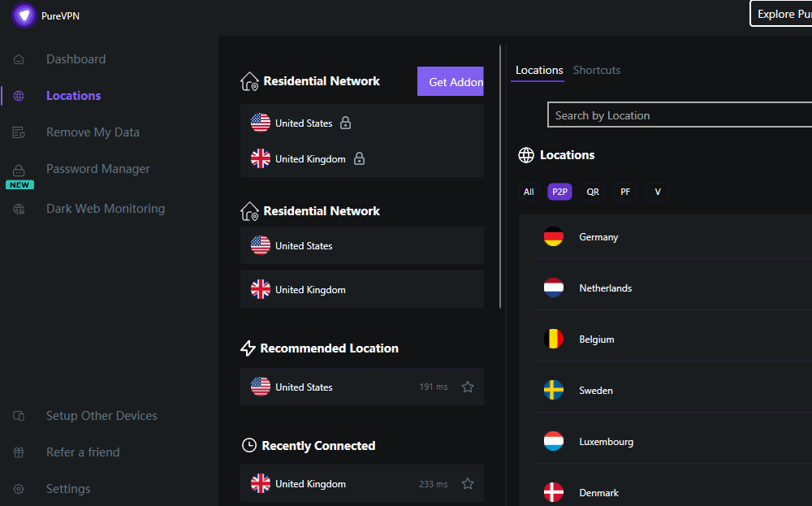Enable the PF location filter
This screenshot has height=506, width=812.
click(625, 192)
